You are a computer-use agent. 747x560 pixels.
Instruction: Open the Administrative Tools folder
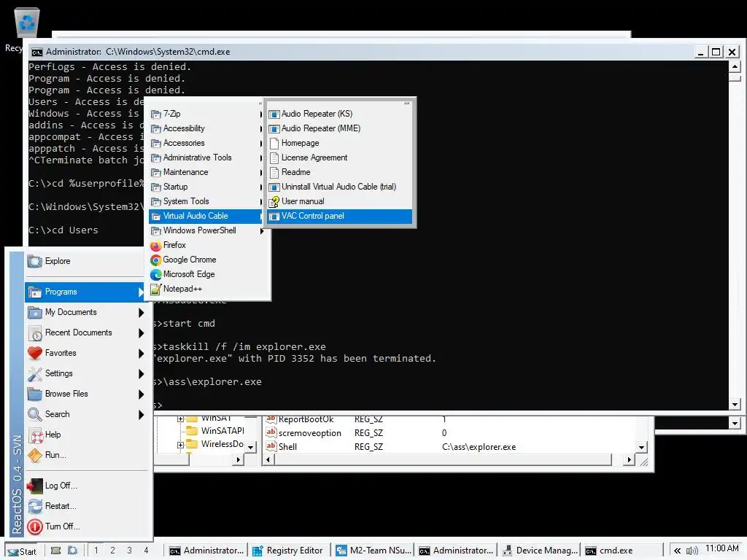pyautogui.click(x=206, y=157)
